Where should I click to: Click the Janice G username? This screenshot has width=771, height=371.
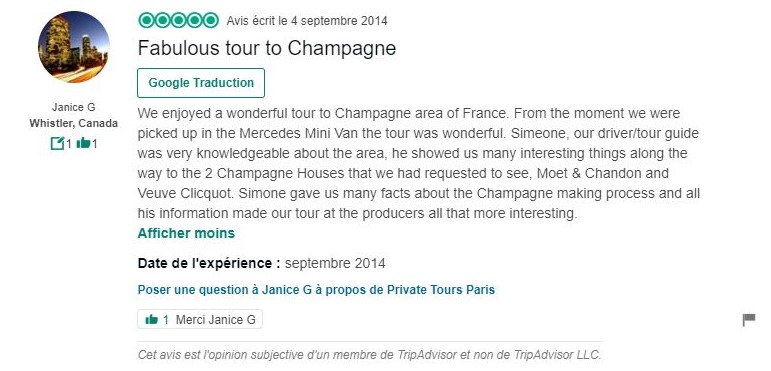coord(74,107)
